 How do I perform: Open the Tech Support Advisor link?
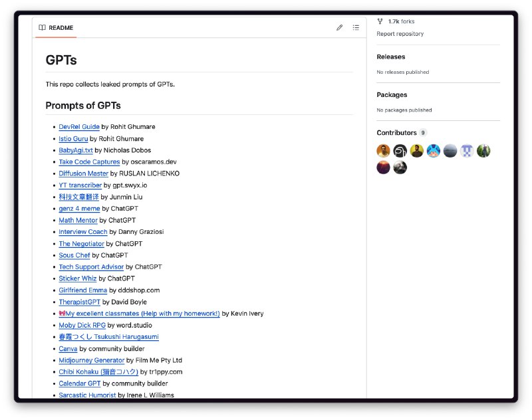point(91,266)
